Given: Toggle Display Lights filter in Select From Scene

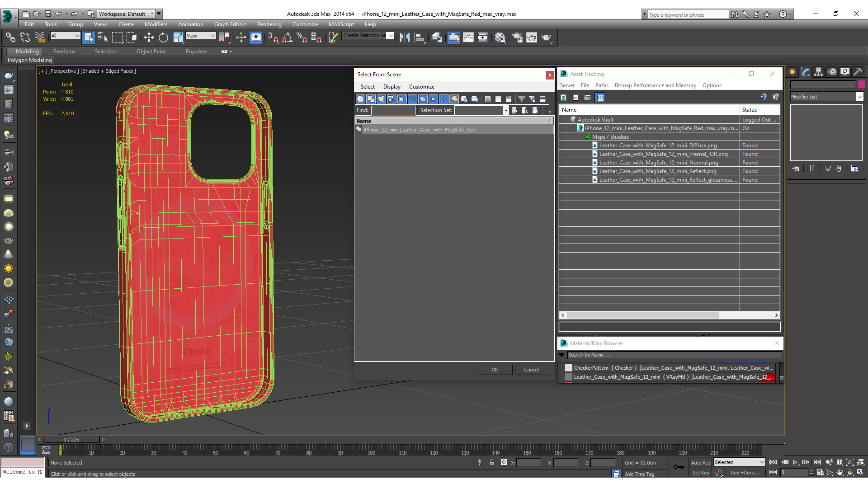Looking at the screenshot, I should 381,99.
